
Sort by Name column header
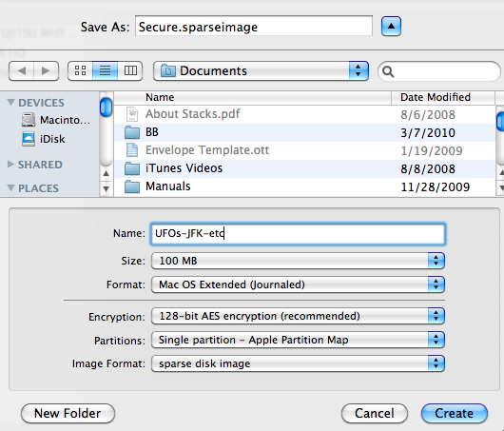pyautogui.click(x=253, y=97)
